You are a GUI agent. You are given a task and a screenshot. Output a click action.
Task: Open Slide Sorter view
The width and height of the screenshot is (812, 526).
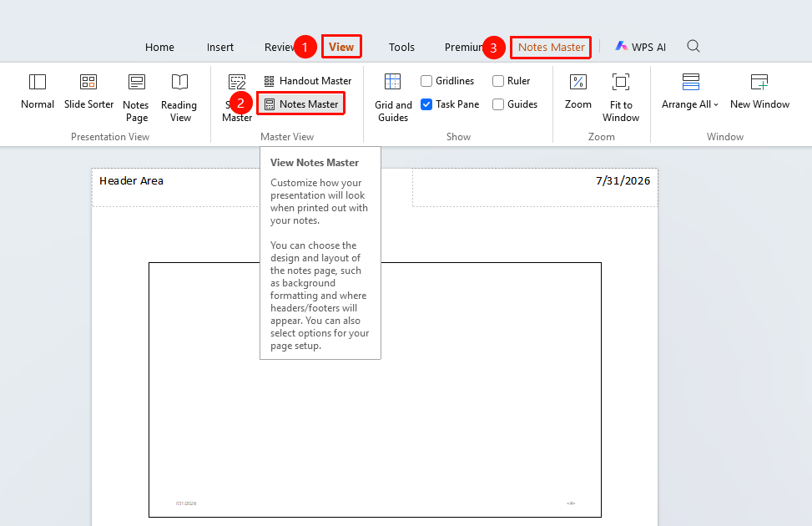tap(88, 91)
